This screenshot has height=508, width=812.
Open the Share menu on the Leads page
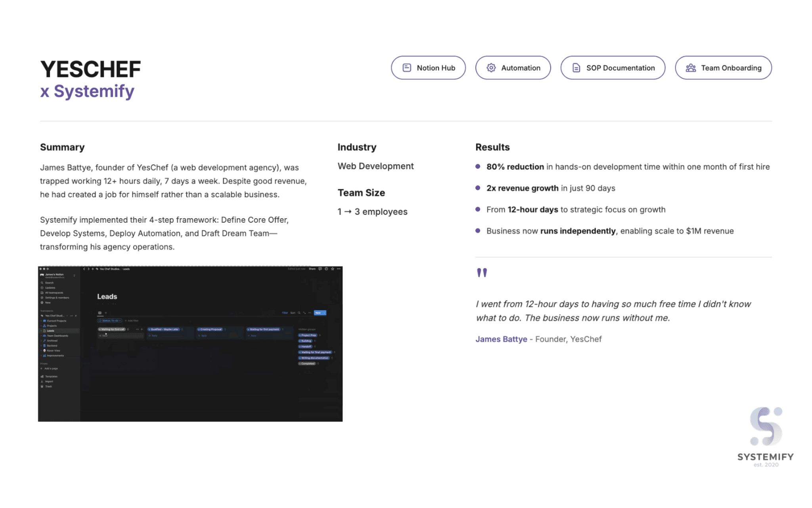coord(312,269)
